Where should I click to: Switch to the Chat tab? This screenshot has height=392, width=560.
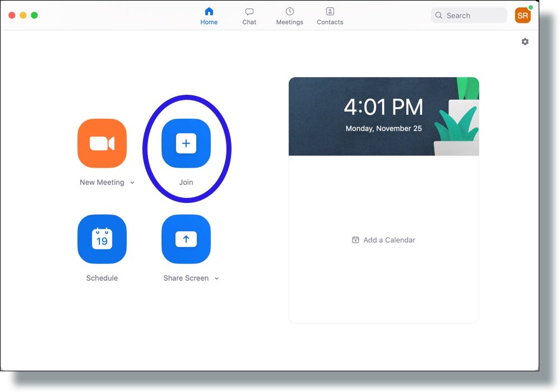[x=249, y=16]
